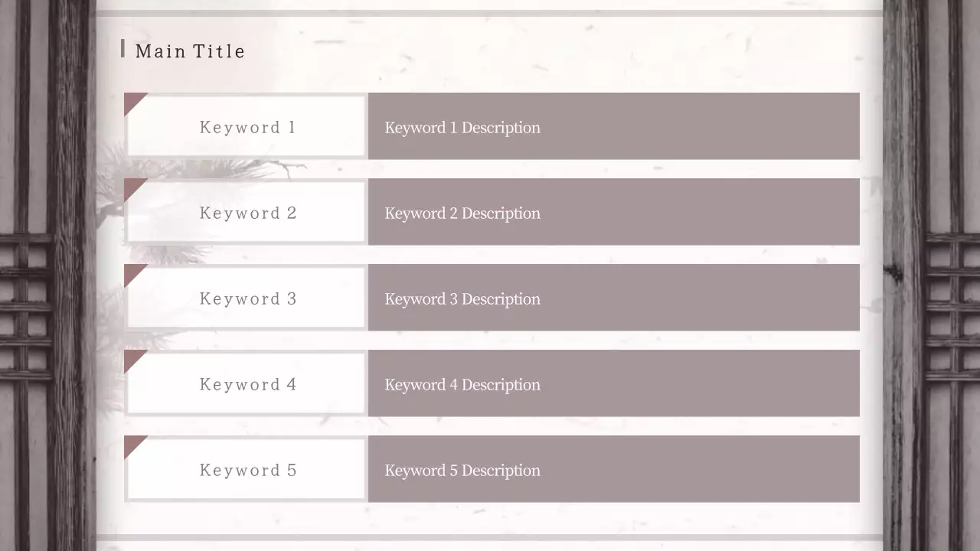The image size is (980, 551).
Task: Select the accent bar beside Main Title
Action: tap(122, 49)
